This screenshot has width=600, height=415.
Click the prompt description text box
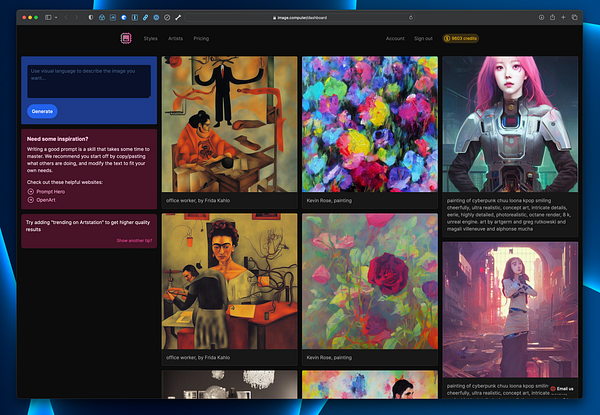point(89,81)
